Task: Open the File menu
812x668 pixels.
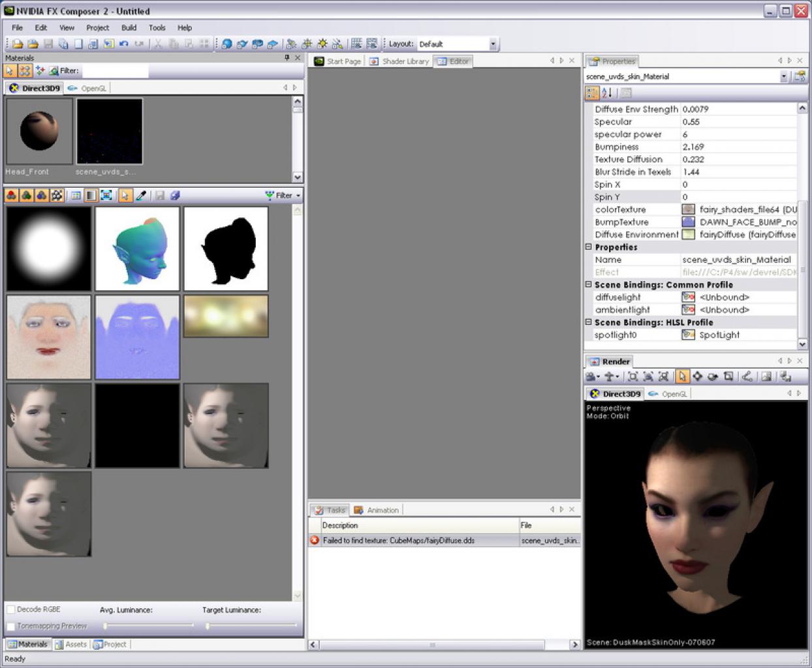Action: [17, 27]
